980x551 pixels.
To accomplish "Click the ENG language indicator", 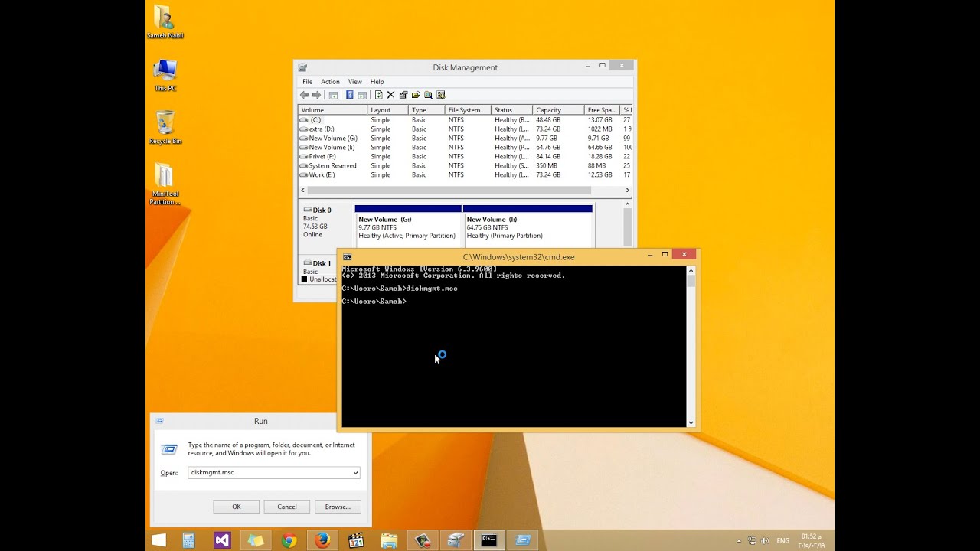I will click(x=782, y=540).
